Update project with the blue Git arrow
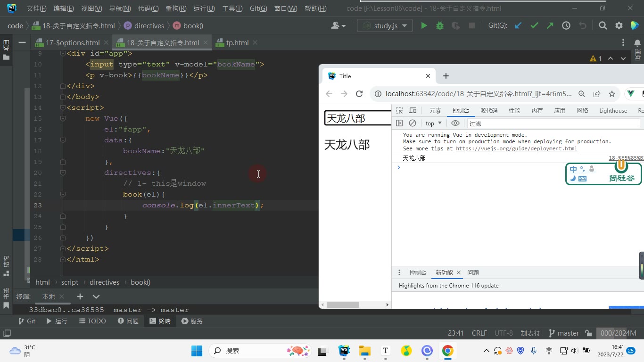The height and width of the screenshot is (362, 644). [518, 26]
